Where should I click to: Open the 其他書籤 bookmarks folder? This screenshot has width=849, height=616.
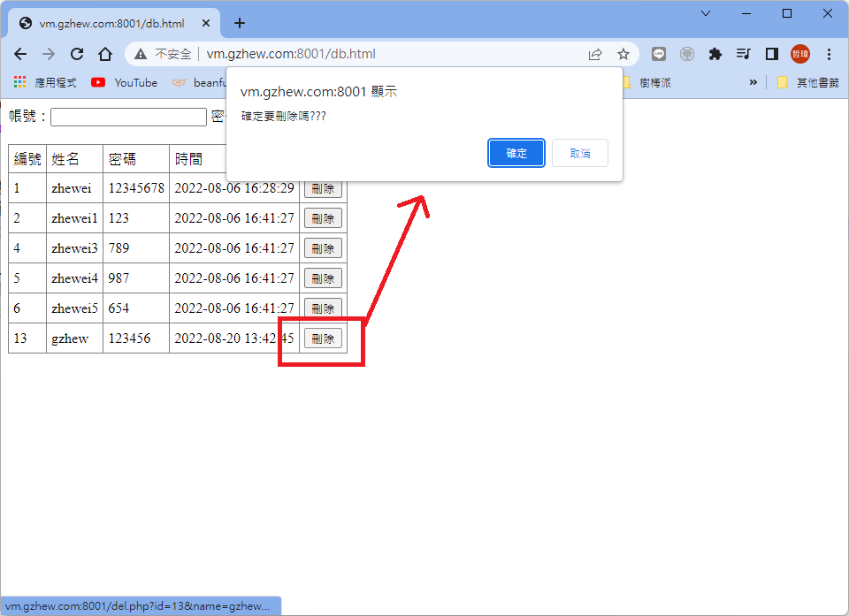808,82
